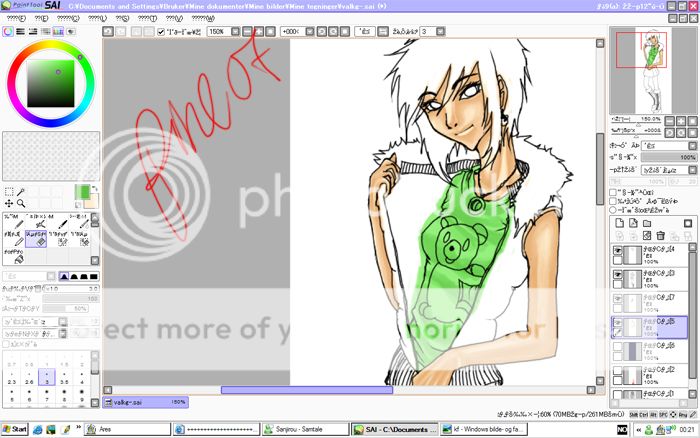This screenshot has width=700, height=438.
Task: Toggle visibility of the selected highlighted layer
Action: coord(616,321)
